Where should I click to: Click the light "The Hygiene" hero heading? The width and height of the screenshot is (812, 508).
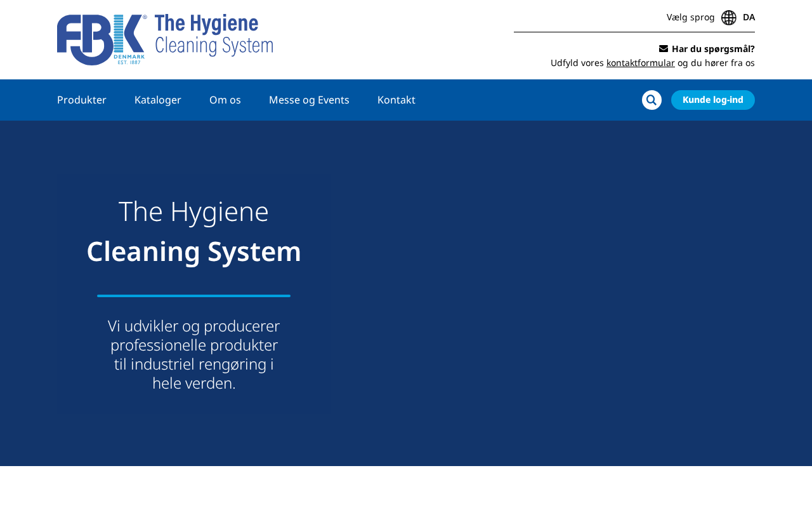click(193, 211)
